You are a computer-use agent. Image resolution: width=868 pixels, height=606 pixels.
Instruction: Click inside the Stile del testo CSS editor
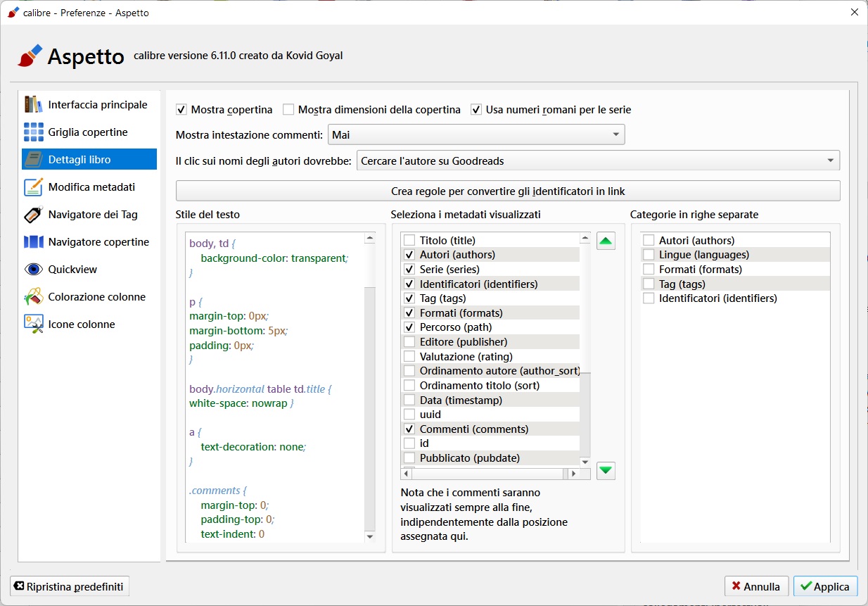pyautogui.click(x=274, y=422)
